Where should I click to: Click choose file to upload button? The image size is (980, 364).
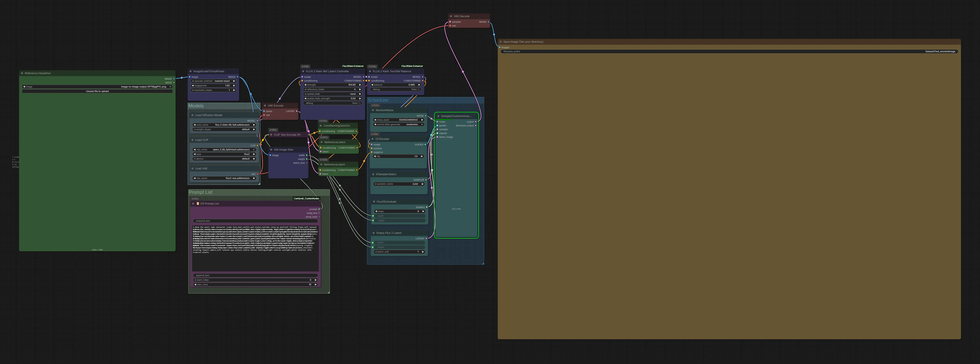pyautogui.click(x=97, y=91)
